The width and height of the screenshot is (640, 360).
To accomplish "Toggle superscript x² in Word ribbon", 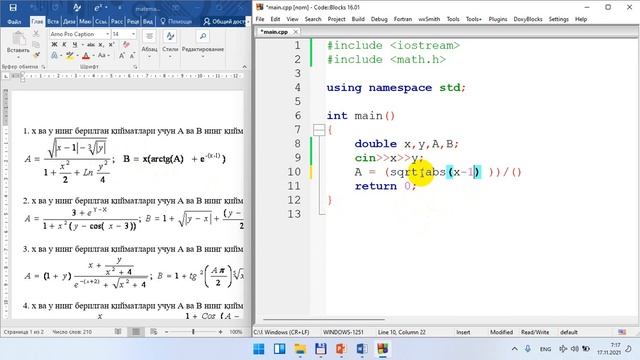I will [x=111, y=44].
